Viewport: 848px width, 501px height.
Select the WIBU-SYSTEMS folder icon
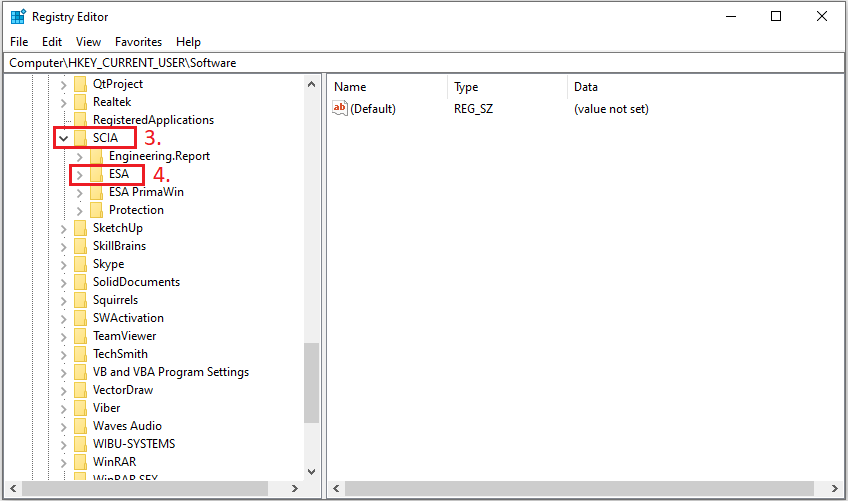click(x=80, y=444)
